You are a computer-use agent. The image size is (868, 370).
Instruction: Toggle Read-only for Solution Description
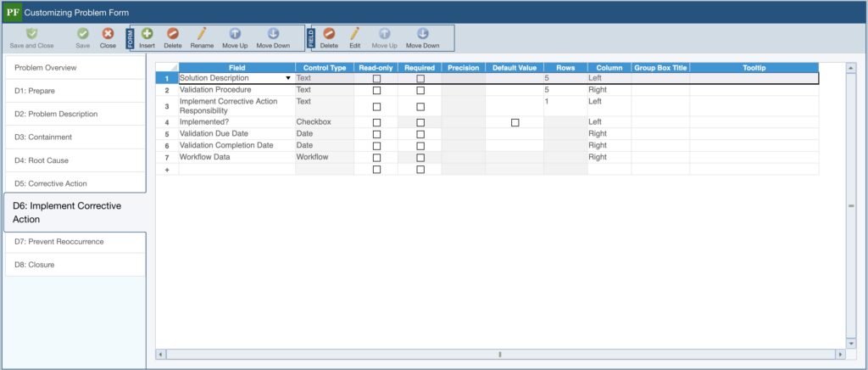[x=376, y=78]
